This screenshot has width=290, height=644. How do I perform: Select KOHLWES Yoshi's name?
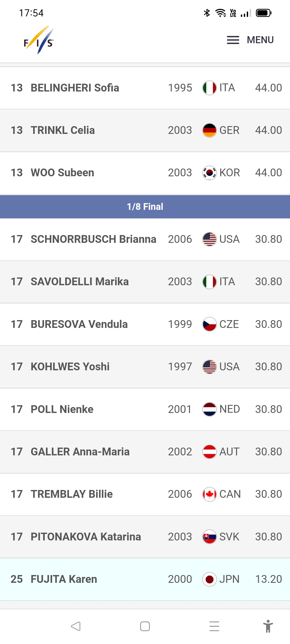point(70,367)
